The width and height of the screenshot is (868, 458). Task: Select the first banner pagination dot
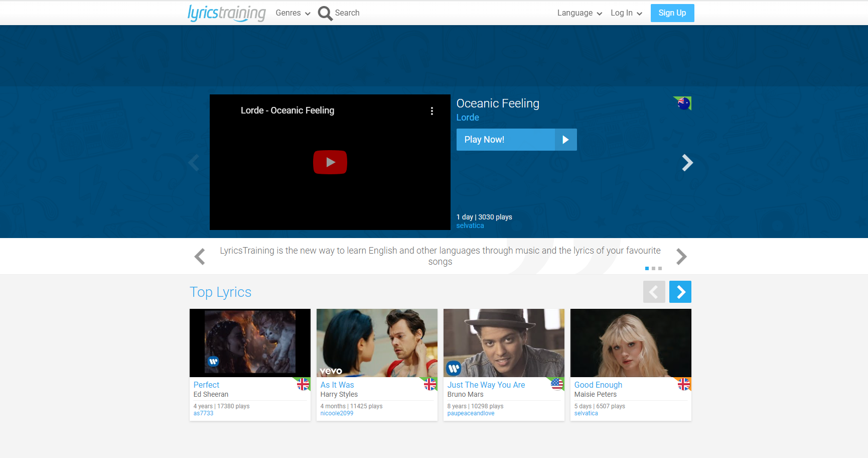tap(647, 269)
